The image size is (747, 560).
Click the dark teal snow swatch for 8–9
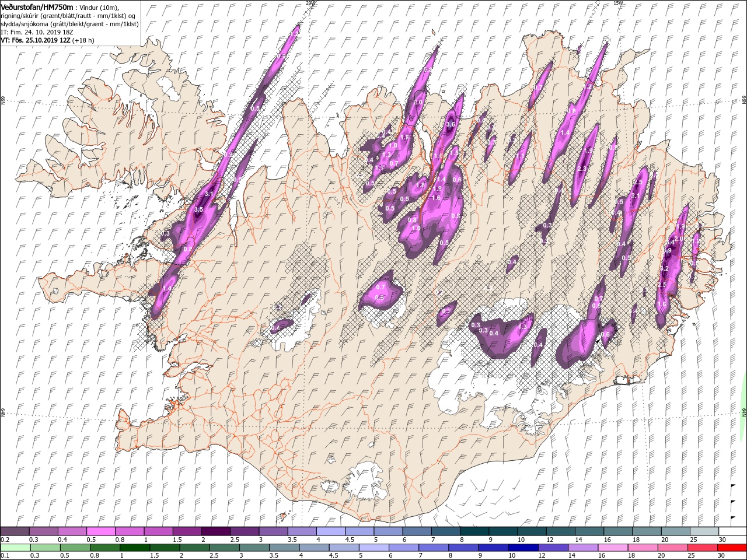474,531
